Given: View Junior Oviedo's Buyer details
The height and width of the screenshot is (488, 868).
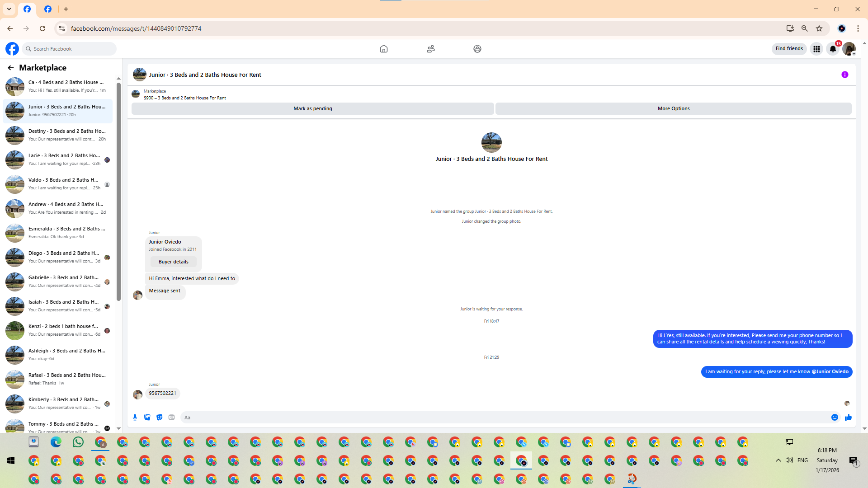Looking at the screenshot, I should pos(173,262).
